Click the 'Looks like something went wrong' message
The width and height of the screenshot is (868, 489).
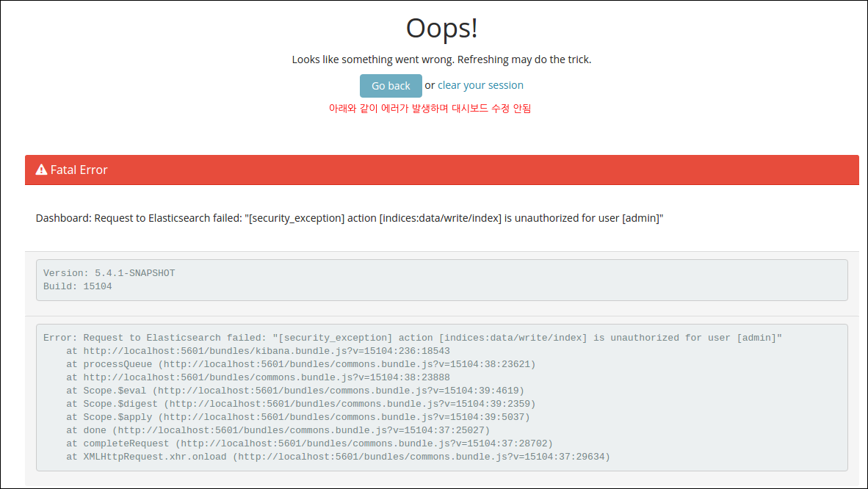pyautogui.click(x=442, y=59)
